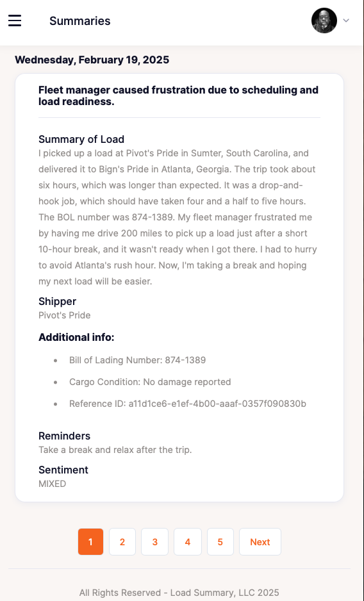Click the Cargo Condition list item
The image size is (364, 601).
tap(150, 382)
